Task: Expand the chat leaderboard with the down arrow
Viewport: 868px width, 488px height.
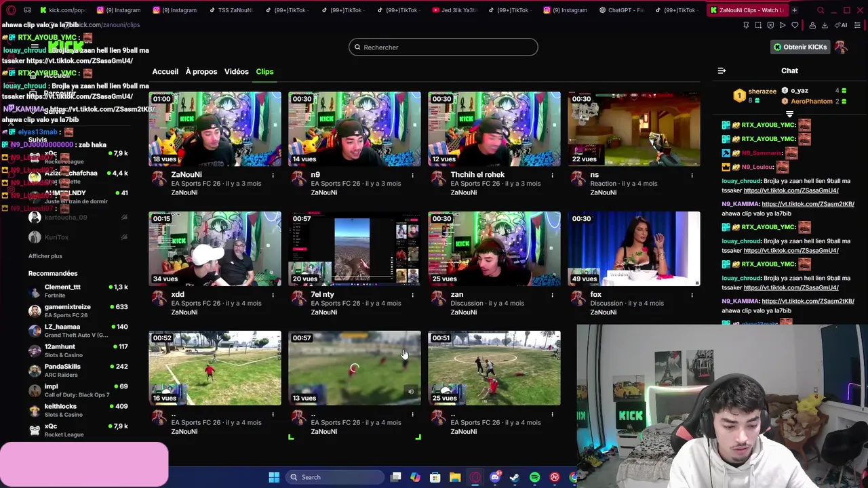Action: pos(789,115)
